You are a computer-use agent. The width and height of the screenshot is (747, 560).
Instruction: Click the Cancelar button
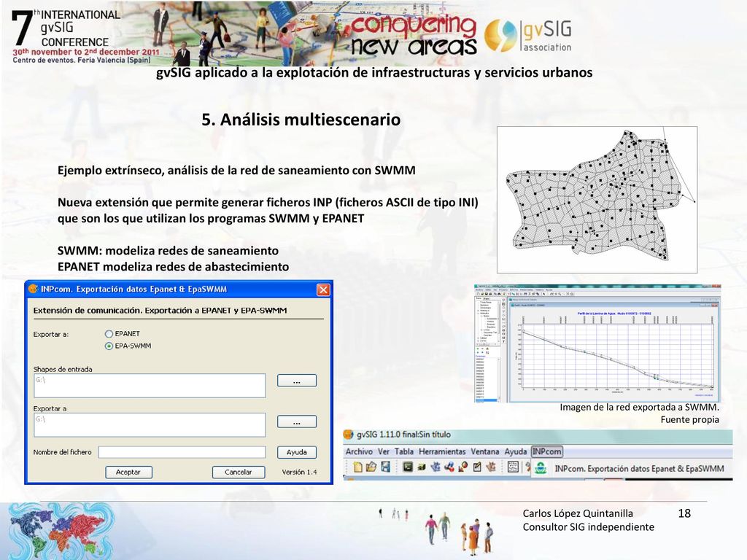pyautogui.click(x=239, y=472)
